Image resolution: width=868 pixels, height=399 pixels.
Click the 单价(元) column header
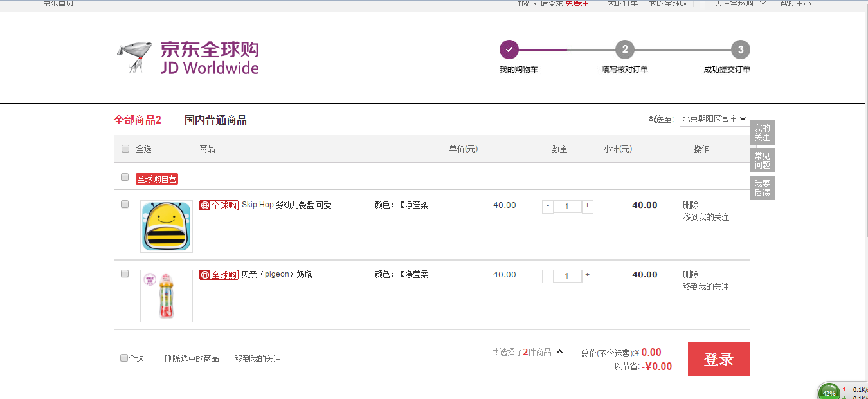coord(464,149)
